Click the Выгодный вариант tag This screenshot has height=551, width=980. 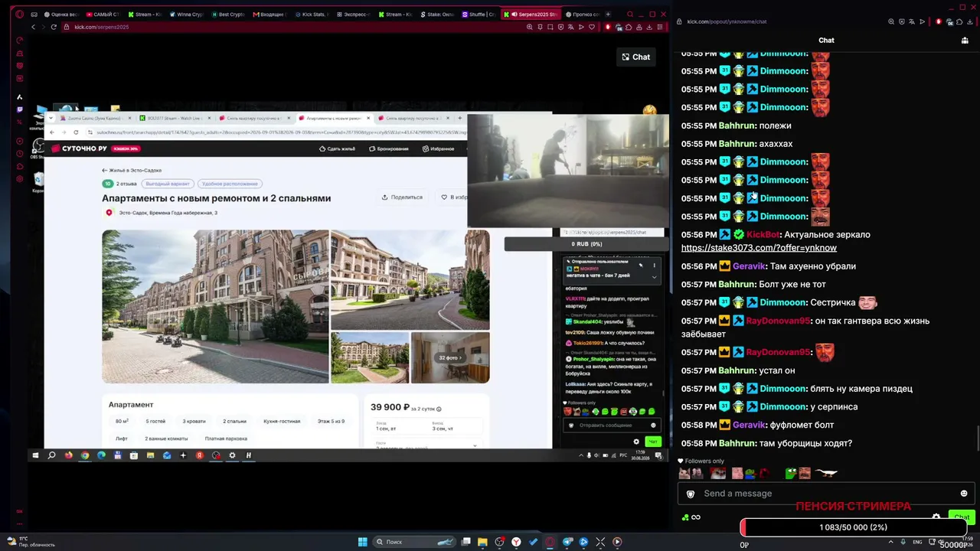(168, 184)
